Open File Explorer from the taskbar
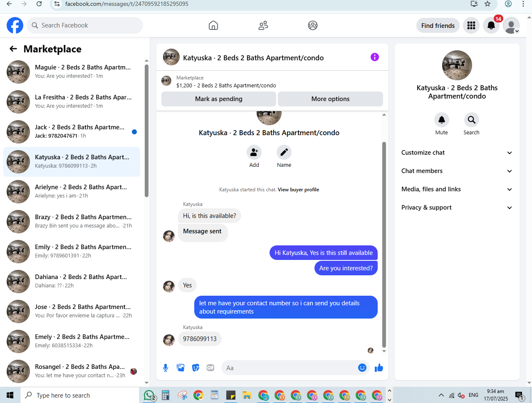 pyautogui.click(x=247, y=395)
